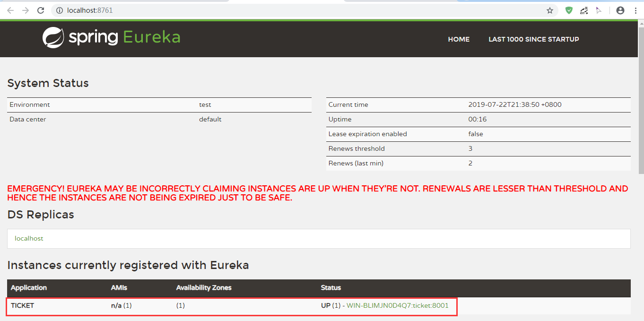Click the System Status heading
The image size is (644, 321).
48,83
